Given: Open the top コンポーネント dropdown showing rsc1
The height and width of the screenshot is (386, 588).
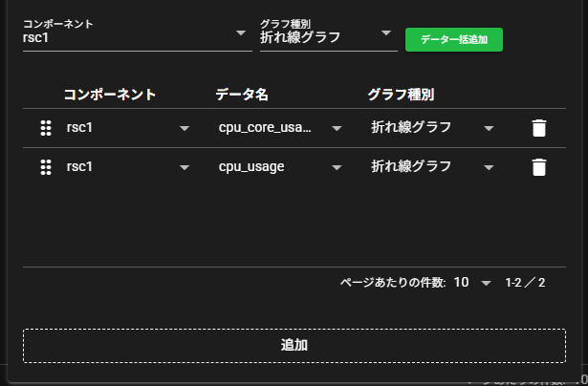Looking at the screenshot, I should [134, 36].
